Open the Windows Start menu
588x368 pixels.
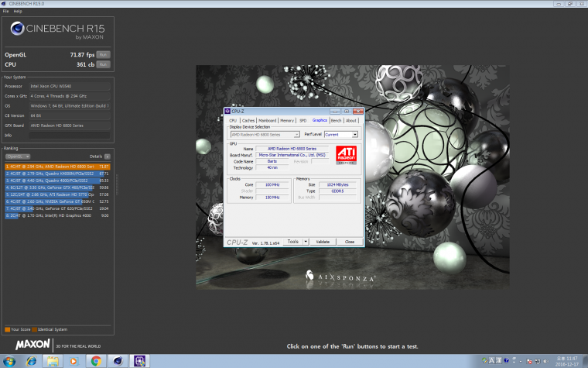9,361
